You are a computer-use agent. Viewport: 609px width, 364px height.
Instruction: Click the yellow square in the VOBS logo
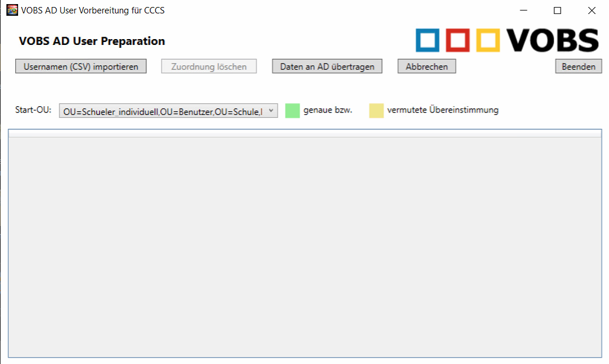click(488, 41)
